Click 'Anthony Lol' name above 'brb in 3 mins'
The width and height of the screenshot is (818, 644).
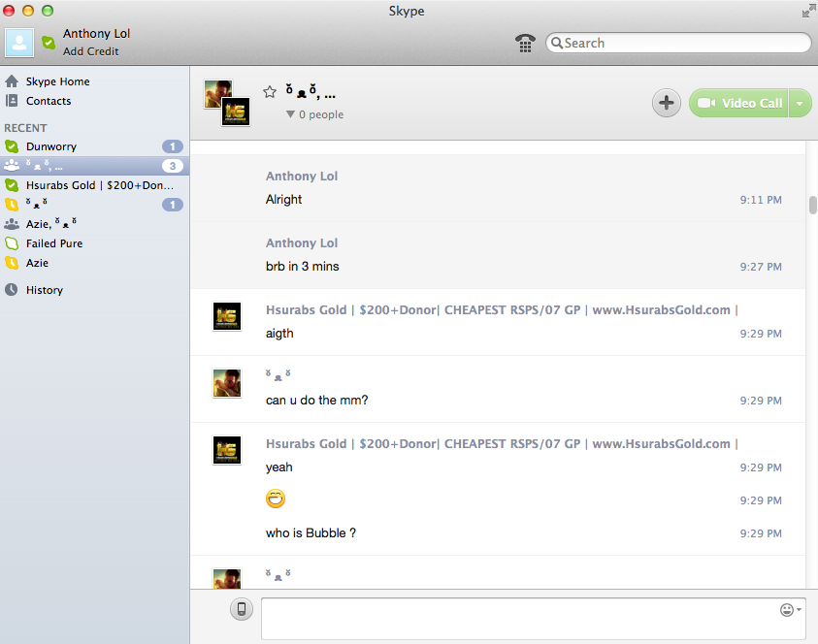coord(302,243)
